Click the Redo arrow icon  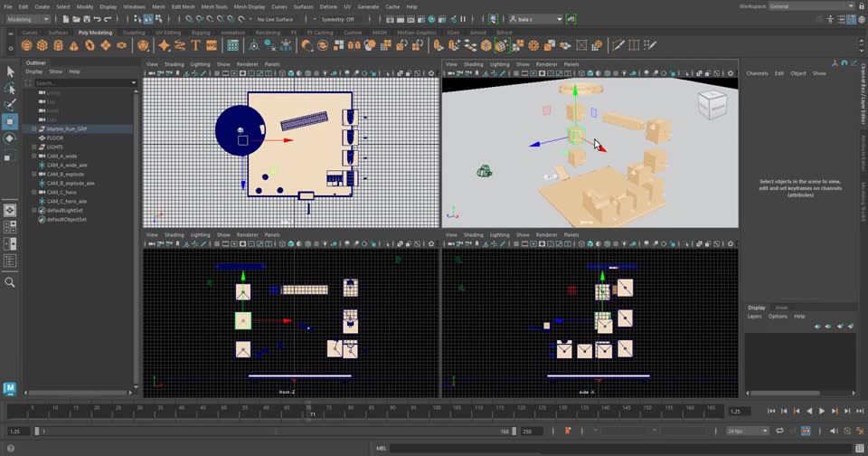pyautogui.click(x=108, y=19)
